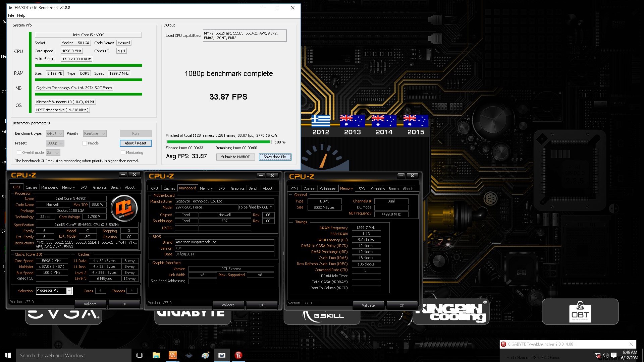Click the HWBOT x265 title bar app icon
The height and width of the screenshot is (362, 644).
(x=10, y=8)
